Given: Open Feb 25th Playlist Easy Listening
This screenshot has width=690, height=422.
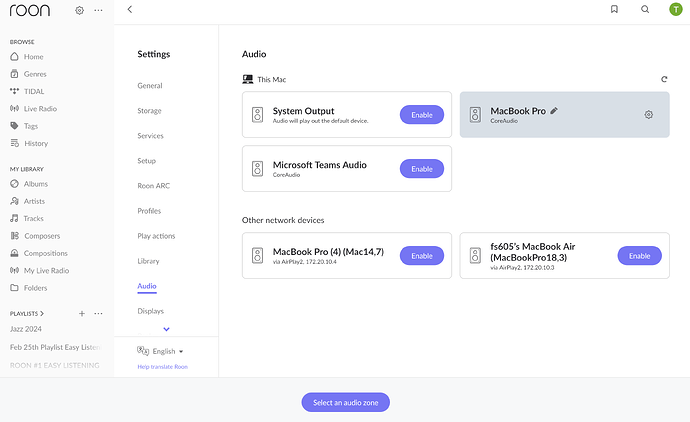Looking at the screenshot, I should point(55,347).
